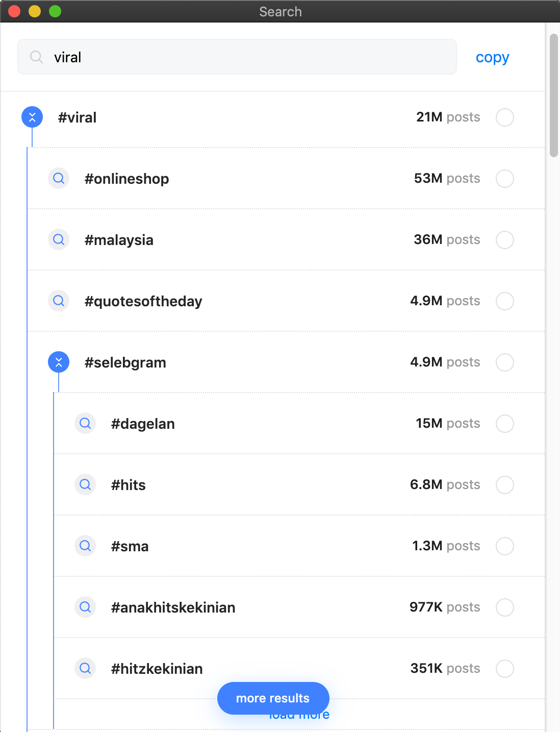Viewport: 560px width, 732px height.
Task: Click the more results button
Action: 273,698
